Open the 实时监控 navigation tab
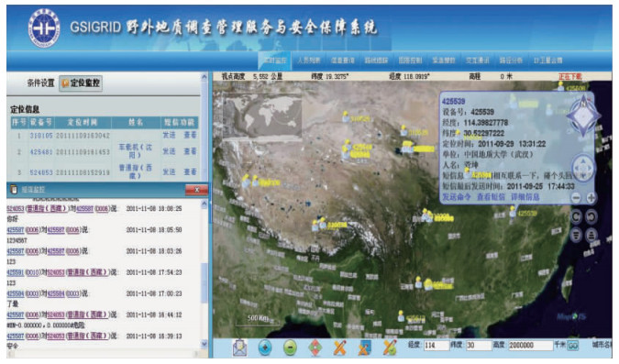The image size is (619, 364). click(x=275, y=61)
